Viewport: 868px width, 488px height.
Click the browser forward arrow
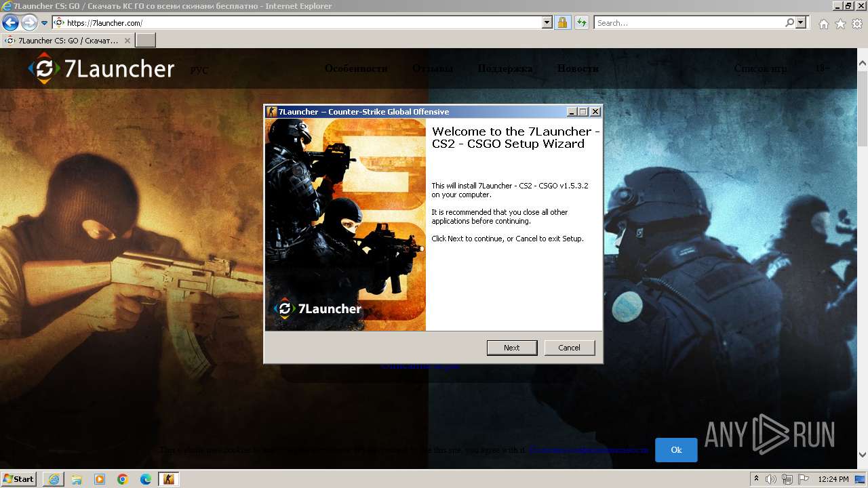[29, 22]
